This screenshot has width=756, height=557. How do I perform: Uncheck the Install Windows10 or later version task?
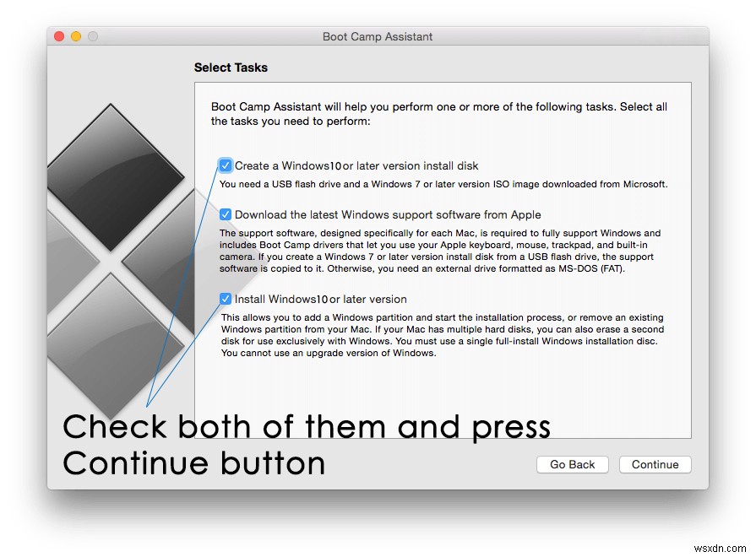pos(225,299)
